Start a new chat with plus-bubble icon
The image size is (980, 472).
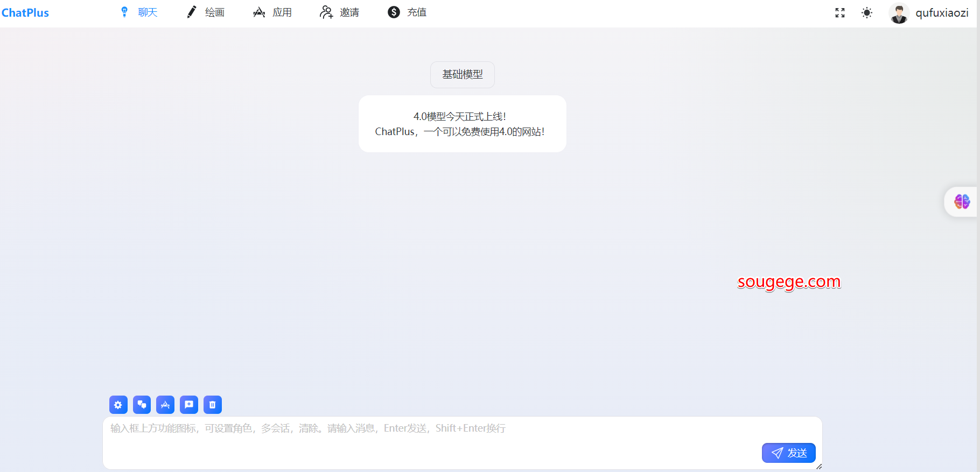189,405
